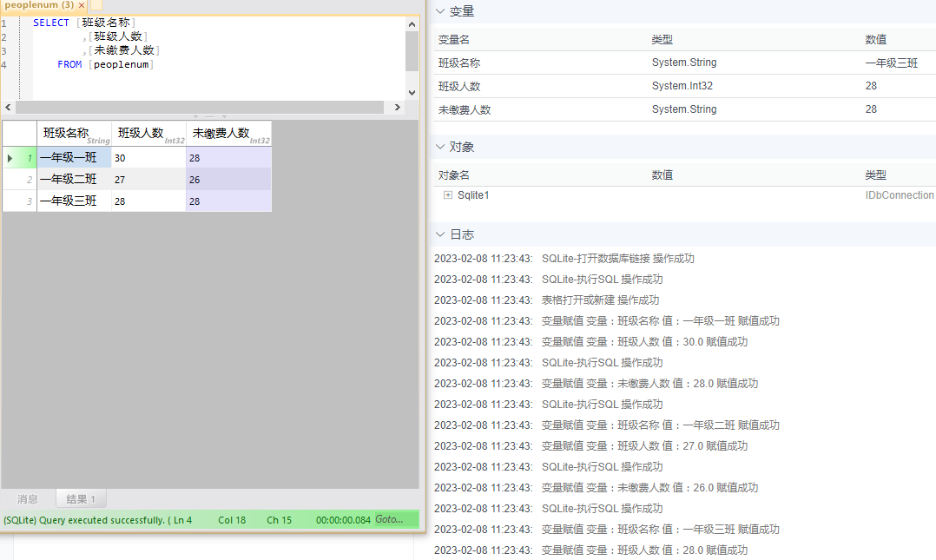Click Goto... in the status bar
The image size is (936, 560).
point(389,519)
